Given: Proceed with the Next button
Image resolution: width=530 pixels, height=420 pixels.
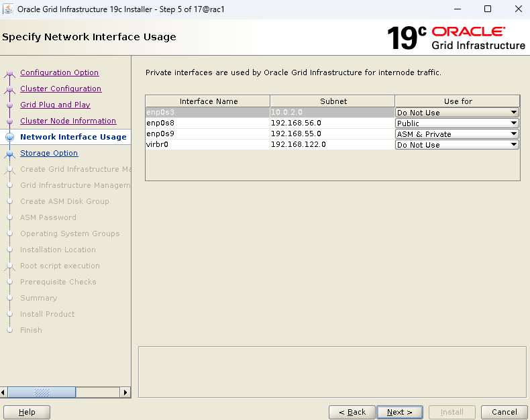Looking at the screenshot, I should pyautogui.click(x=400, y=412).
